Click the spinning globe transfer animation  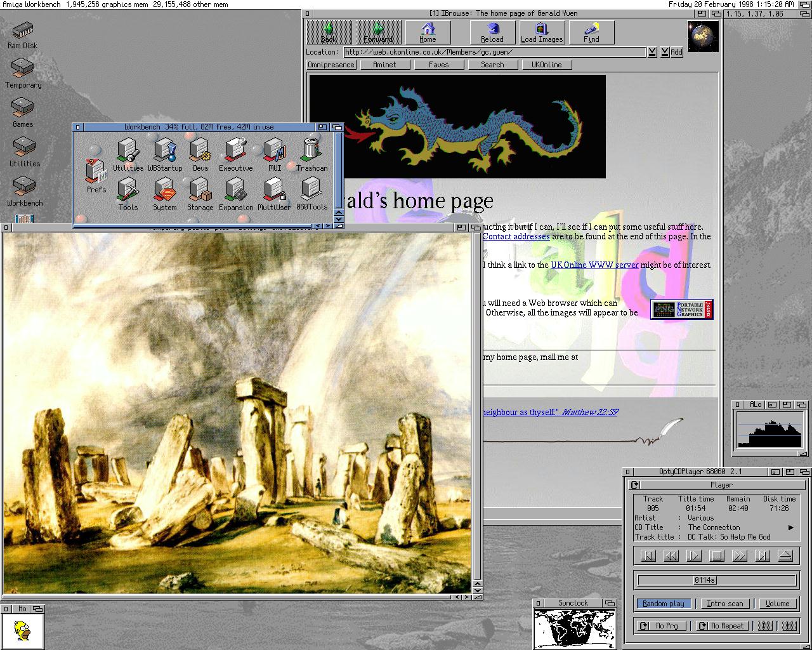point(703,36)
